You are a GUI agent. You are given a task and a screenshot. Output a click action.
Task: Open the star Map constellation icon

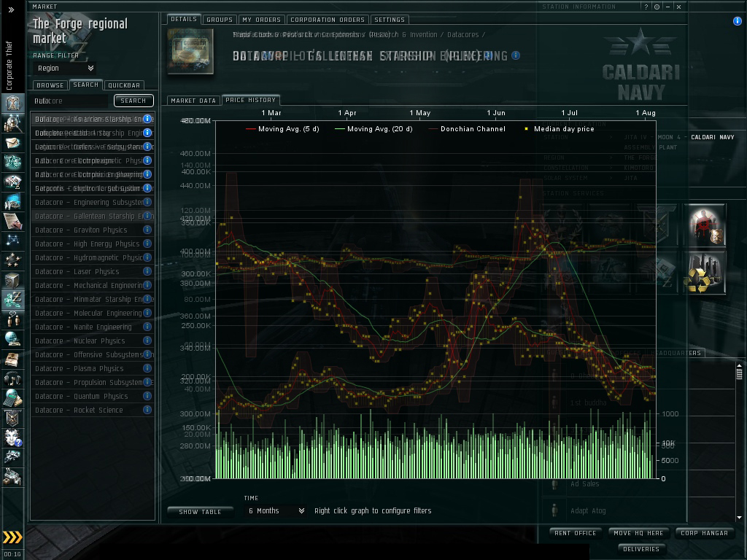pyautogui.click(x=12, y=240)
